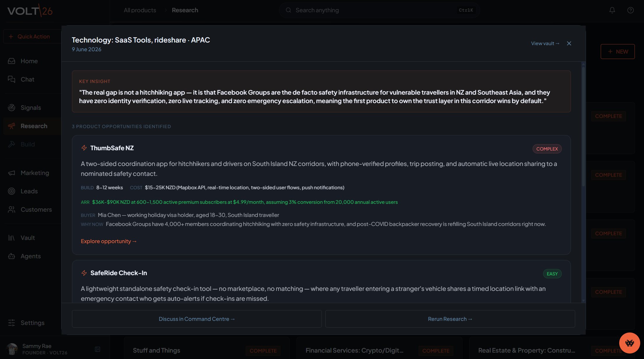The width and height of the screenshot is (644, 359).
Task: Click 3 PRODUCT OPPORTUNITIES IDENTIFIED heading
Action: (x=121, y=127)
